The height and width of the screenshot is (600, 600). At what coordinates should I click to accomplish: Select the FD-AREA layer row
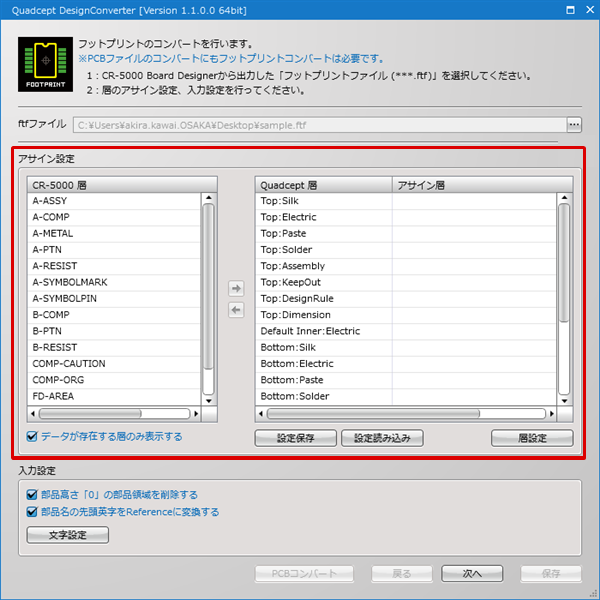114,396
